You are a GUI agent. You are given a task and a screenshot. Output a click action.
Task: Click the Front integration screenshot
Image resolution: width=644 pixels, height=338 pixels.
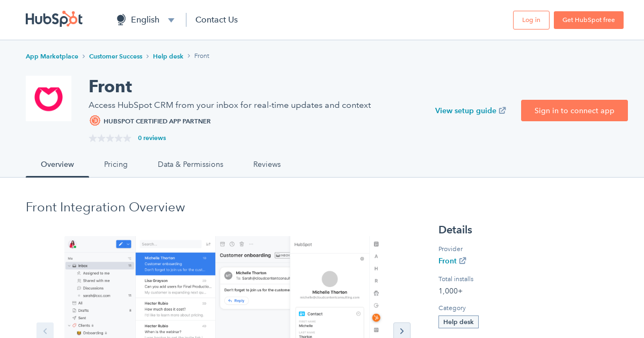click(x=223, y=287)
